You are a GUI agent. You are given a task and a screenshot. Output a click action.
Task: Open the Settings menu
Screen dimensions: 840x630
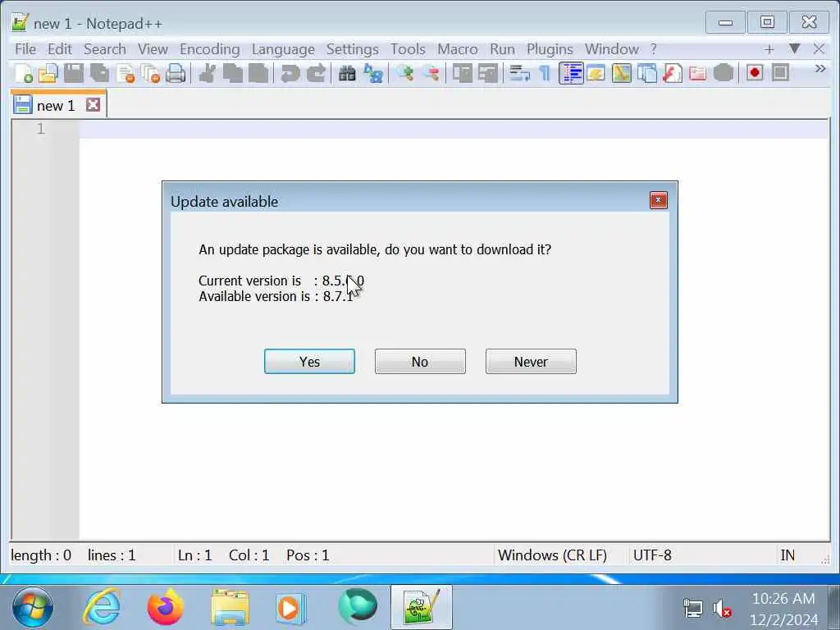[352, 49]
